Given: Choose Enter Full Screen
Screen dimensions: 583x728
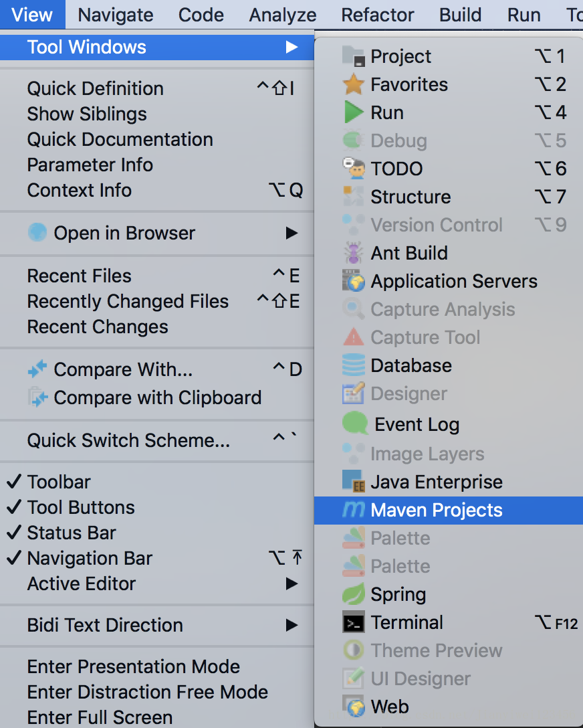Looking at the screenshot, I should coord(156,717).
